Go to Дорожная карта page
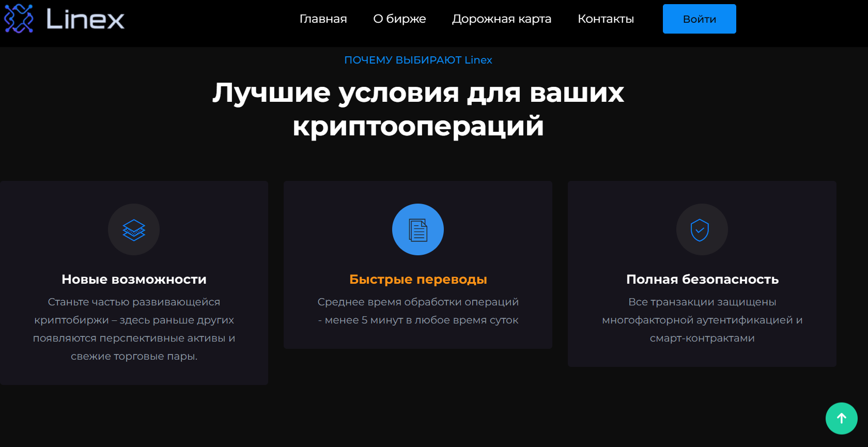Image resolution: width=868 pixels, height=447 pixels. pyautogui.click(x=502, y=19)
